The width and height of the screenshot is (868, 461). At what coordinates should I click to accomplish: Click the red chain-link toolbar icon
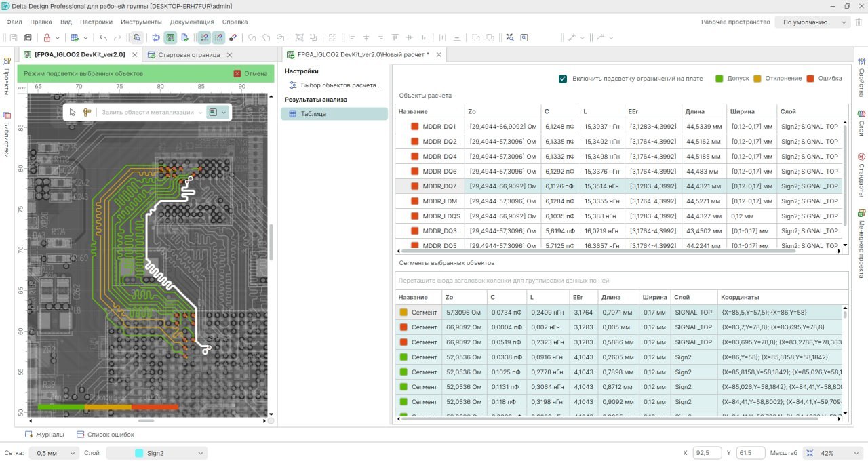(x=233, y=38)
